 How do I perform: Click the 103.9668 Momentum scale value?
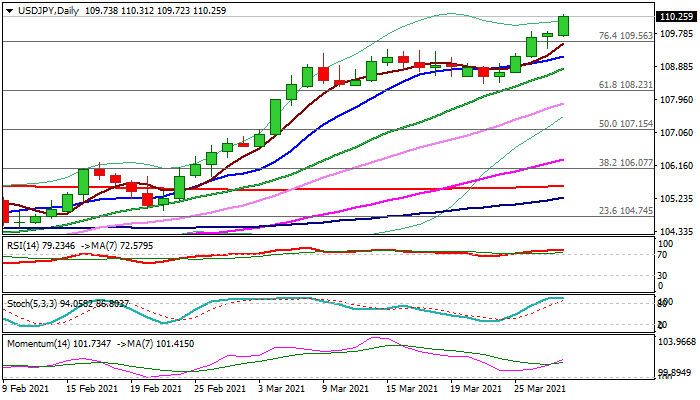coord(676,342)
